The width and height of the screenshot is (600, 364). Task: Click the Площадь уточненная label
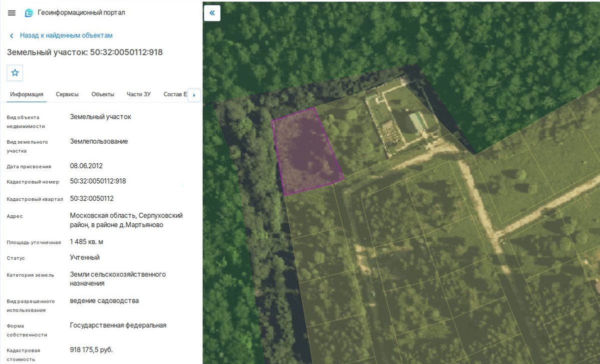tap(34, 242)
